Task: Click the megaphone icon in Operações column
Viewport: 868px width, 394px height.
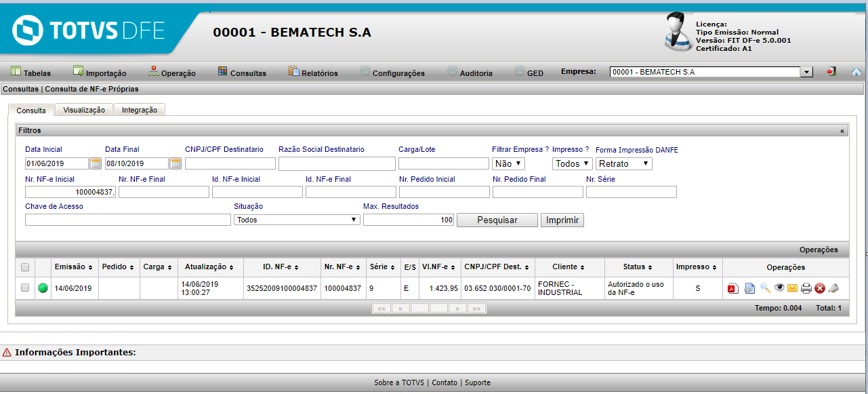Action: [x=834, y=288]
